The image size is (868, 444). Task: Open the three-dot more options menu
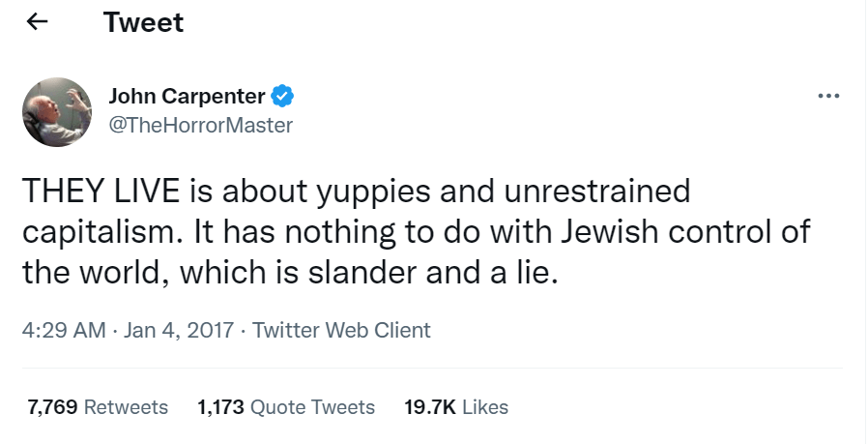[828, 97]
